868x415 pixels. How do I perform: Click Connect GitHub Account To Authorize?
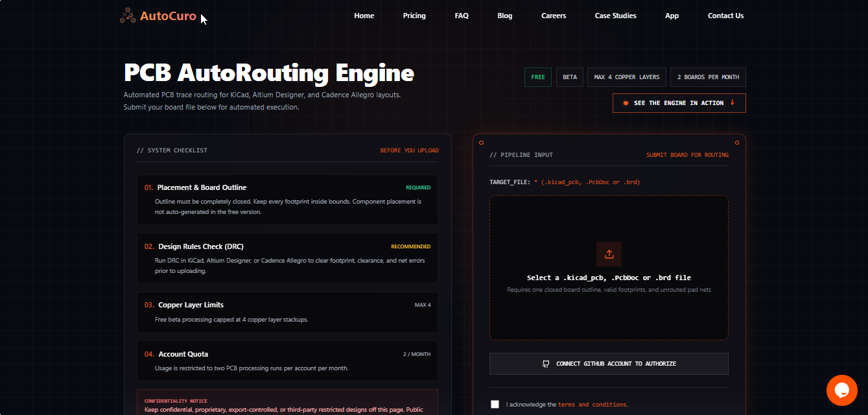click(609, 364)
